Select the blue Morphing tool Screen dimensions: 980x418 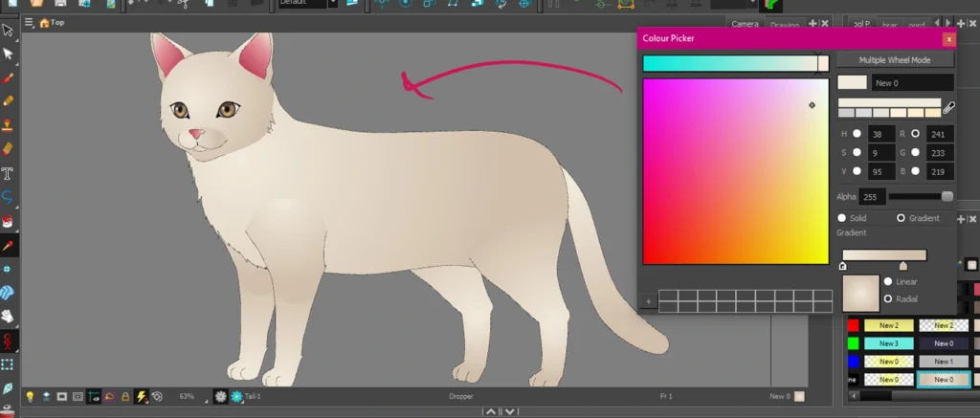point(8,293)
